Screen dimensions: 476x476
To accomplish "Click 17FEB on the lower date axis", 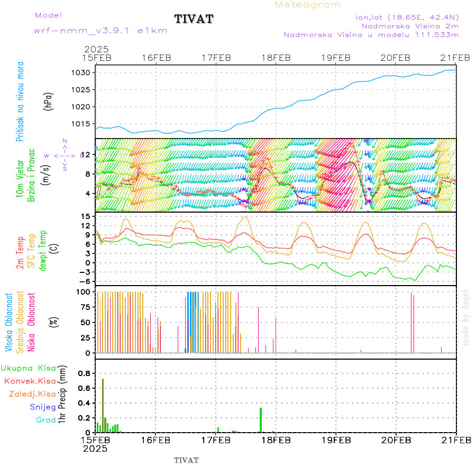I will [x=216, y=440].
